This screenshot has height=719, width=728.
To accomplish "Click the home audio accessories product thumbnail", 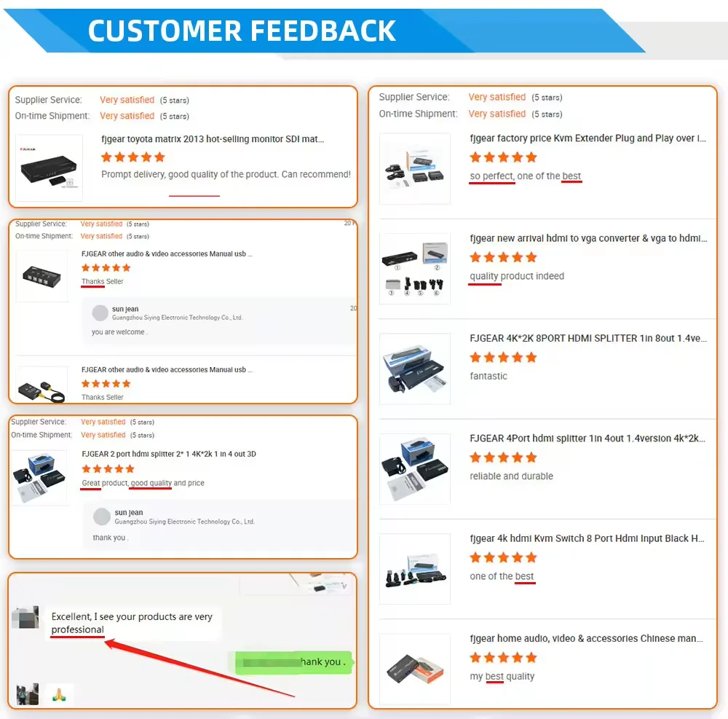I will 415,669.
